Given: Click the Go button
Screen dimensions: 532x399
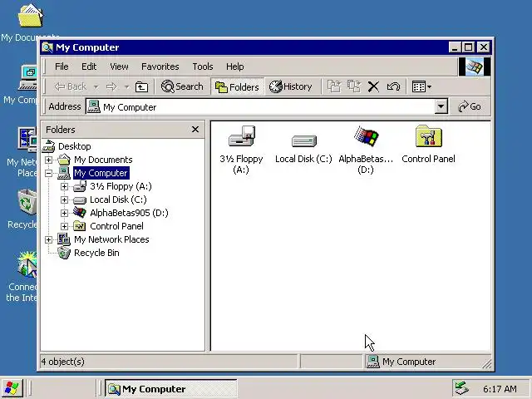Looking at the screenshot, I should pos(469,106).
